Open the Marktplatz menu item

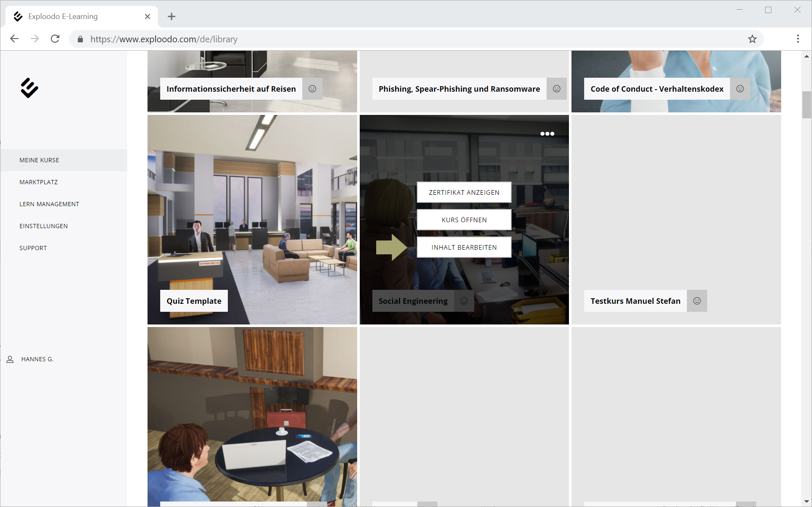click(x=38, y=182)
